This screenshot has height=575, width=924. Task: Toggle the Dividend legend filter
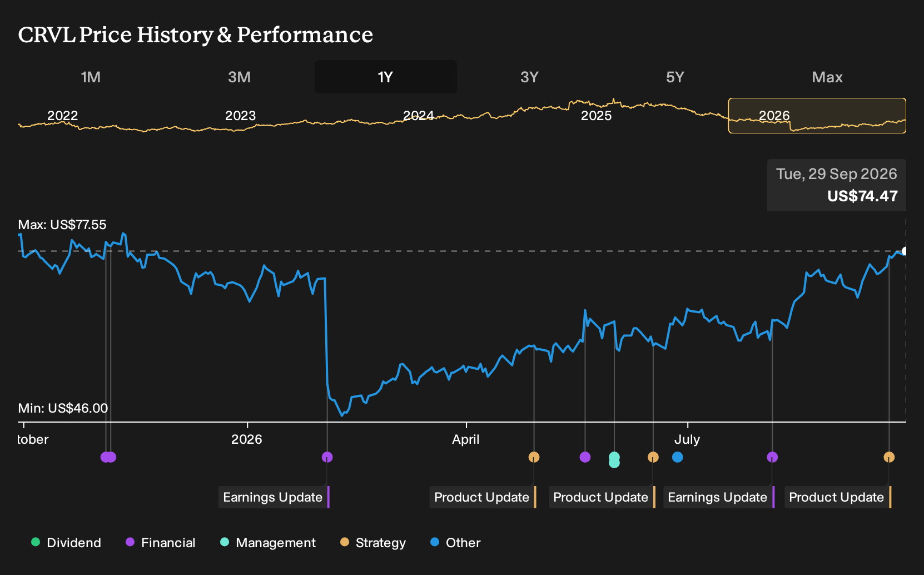66,543
